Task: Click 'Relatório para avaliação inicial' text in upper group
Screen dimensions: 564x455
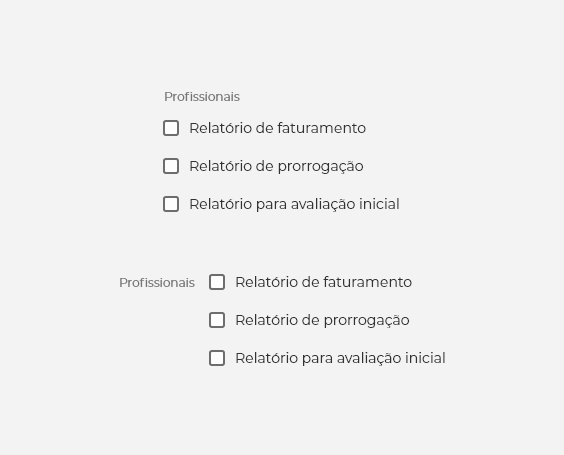Action: point(294,204)
